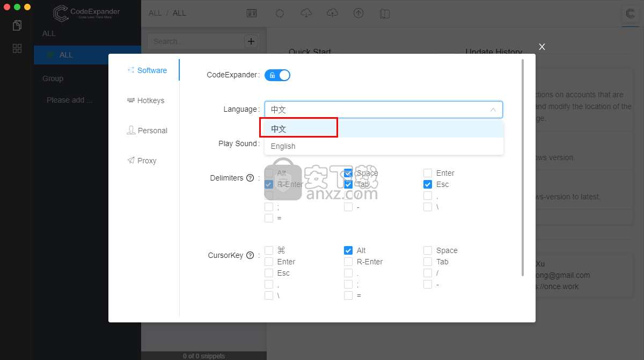
Task: Choose English from the language list
Action: tap(384, 146)
